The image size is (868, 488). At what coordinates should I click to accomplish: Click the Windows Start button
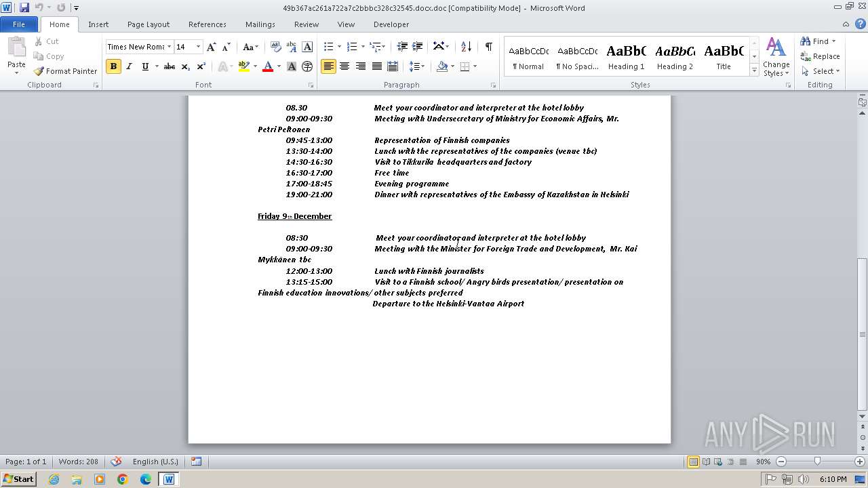(19, 479)
